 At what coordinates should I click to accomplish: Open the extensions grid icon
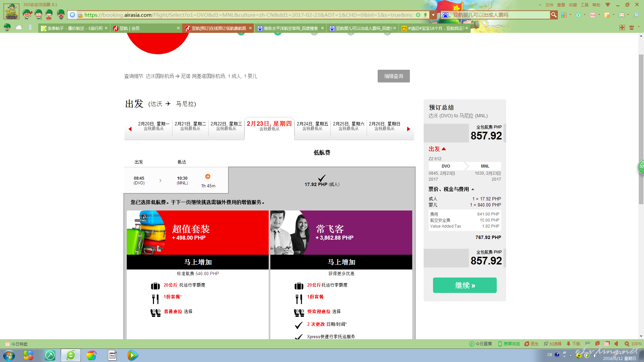tap(564, 15)
